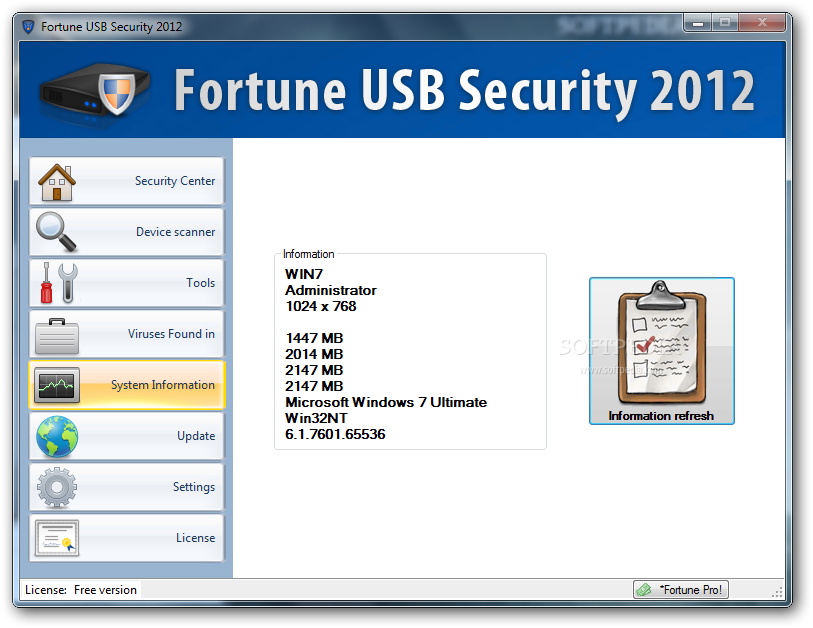Screen dimensions: 813x628
Task: Click the Settings gear icon
Action: (57, 487)
